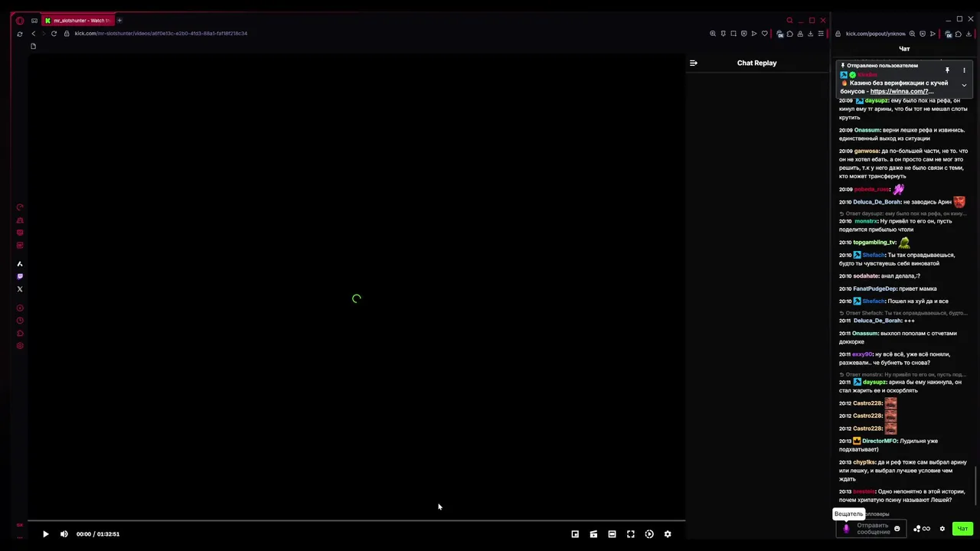Screen dimensions: 980x551
Task: Zoom the page via address bar magnifier
Action: 713,34
